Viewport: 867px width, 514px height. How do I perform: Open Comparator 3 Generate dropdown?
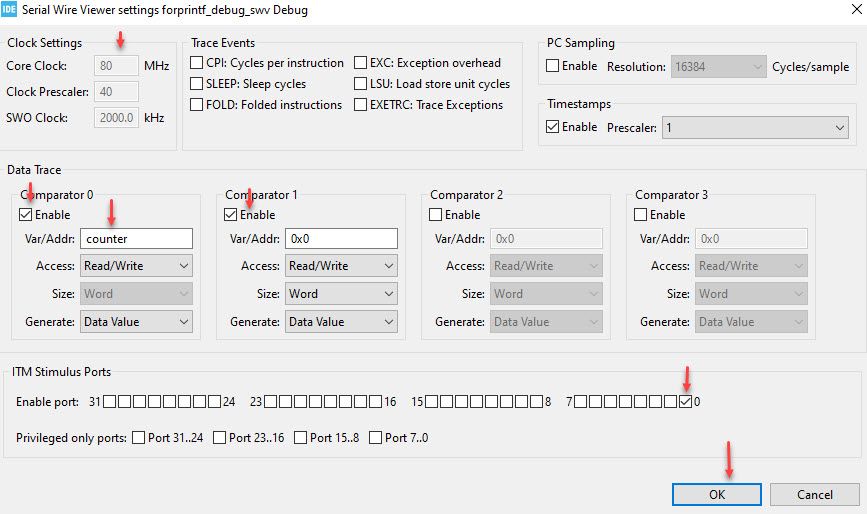[x=751, y=322]
